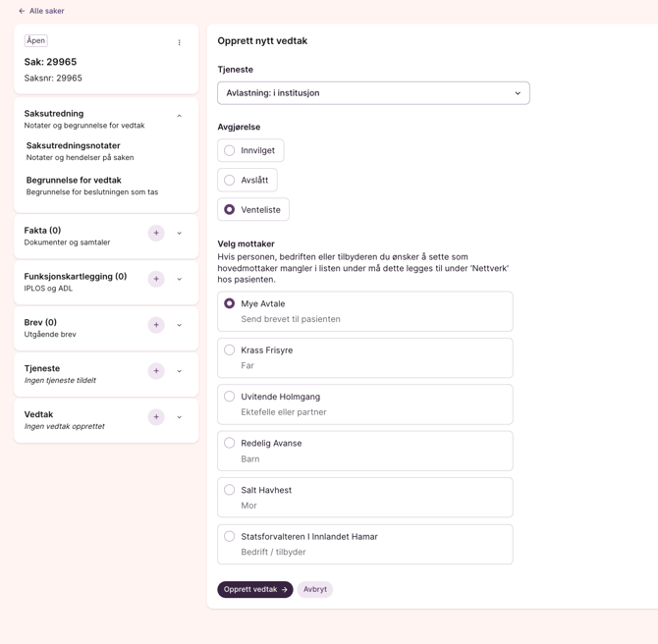Add Funksjonskartlegging using plus icon
Screen dimensions: 658x644
point(156,279)
